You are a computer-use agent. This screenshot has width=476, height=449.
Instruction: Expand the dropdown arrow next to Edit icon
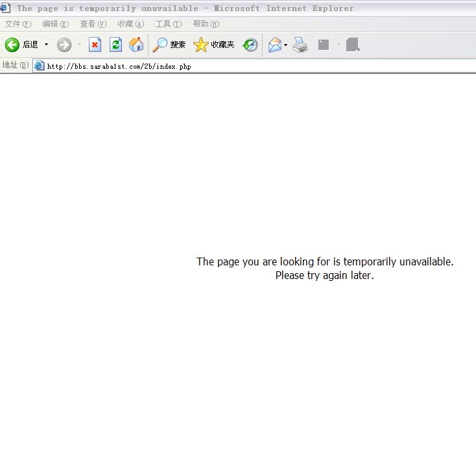coord(339,45)
